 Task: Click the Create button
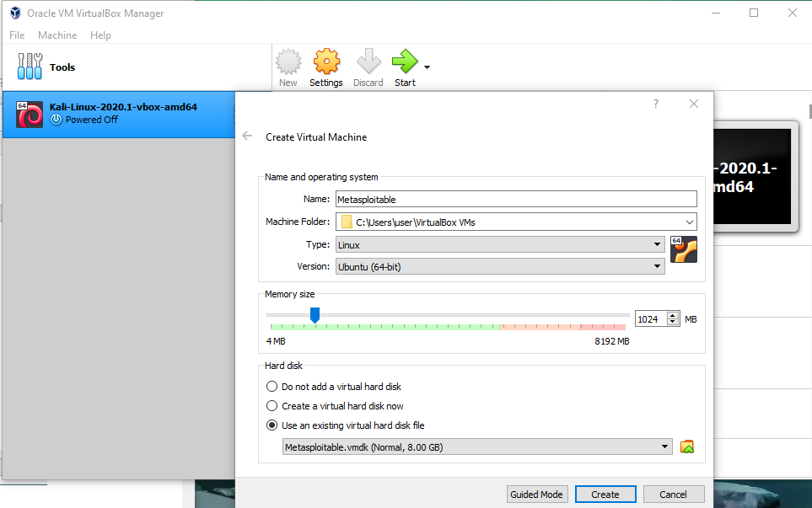[x=605, y=494]
